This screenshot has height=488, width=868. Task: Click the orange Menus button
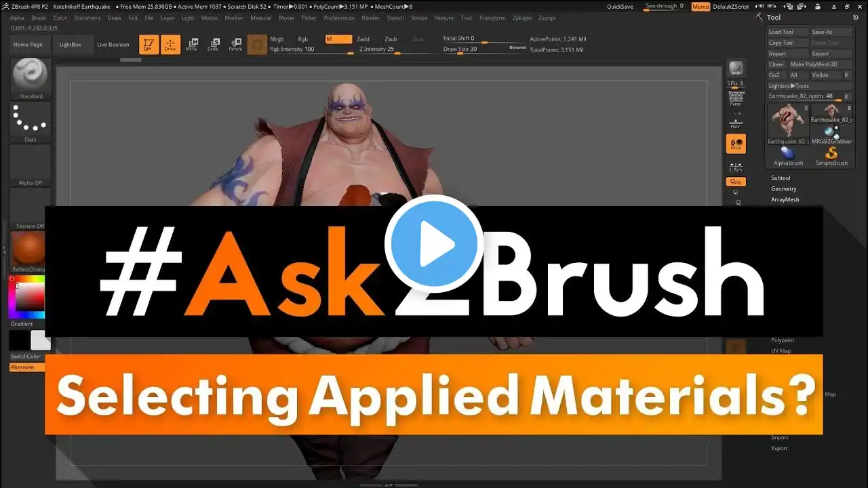coord(701,7)
